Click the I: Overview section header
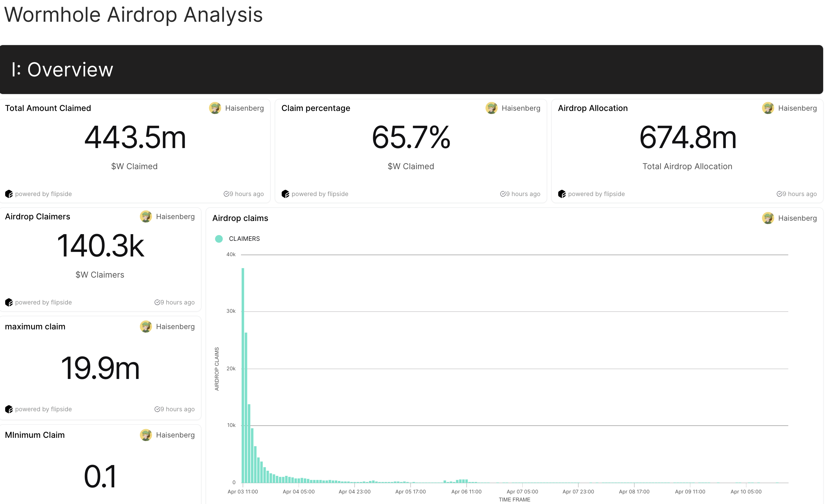This screenshot has height=504, width=827. [62, 69]
